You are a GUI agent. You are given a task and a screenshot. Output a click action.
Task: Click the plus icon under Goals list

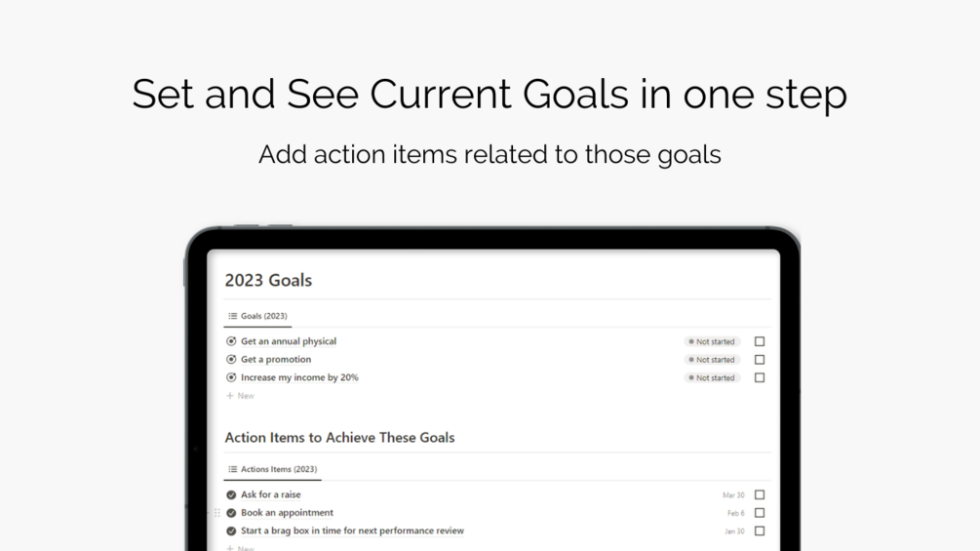230,396
